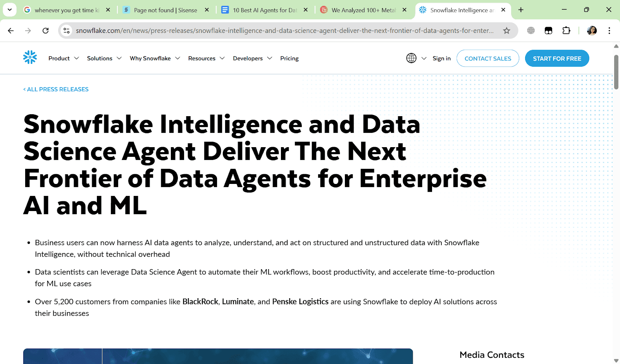Viewport: 620px width, 364px height.
Task: Click the language globe icon on Snowflake header
Action: point(411,58)
